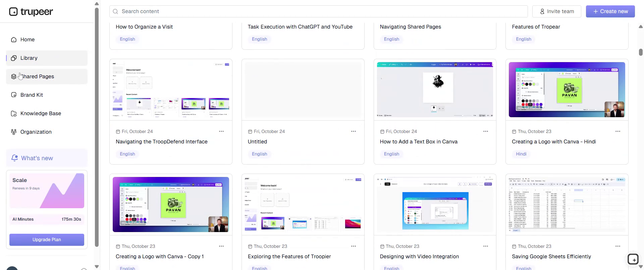The height and width of the screenshot is (270, 644).
Task: Open options for Designing with Video Integration
Action: click(486, 246)
